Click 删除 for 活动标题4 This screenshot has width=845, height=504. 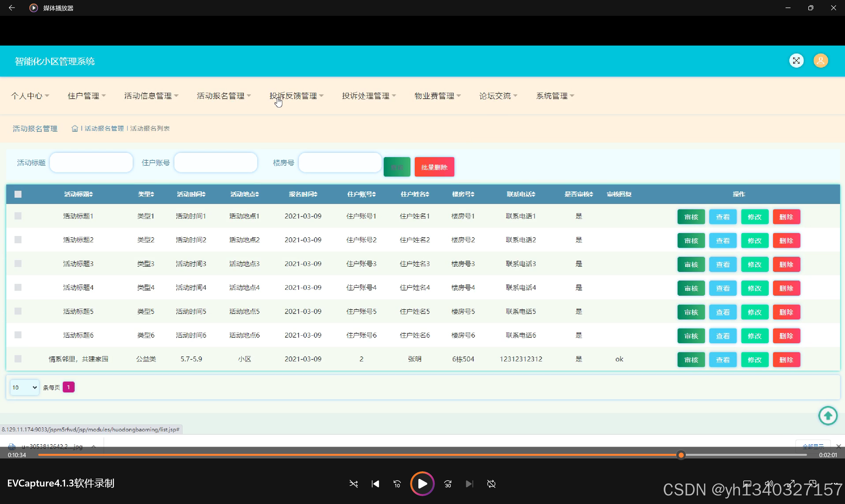[786, 288]
